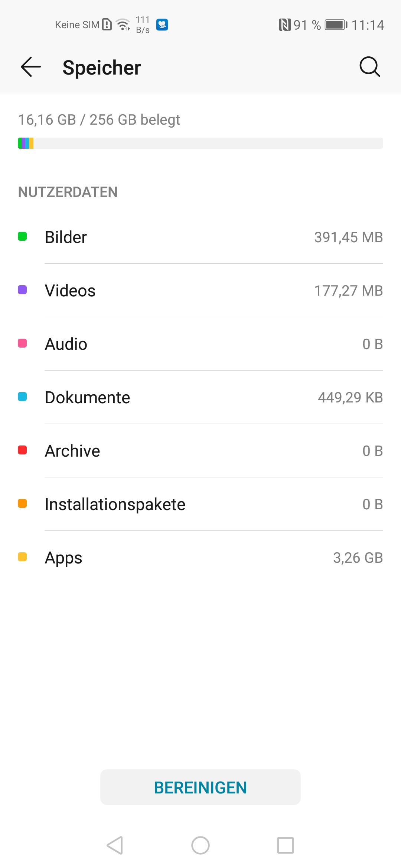Tap the NFC status icon

click(x=284, y=25)
